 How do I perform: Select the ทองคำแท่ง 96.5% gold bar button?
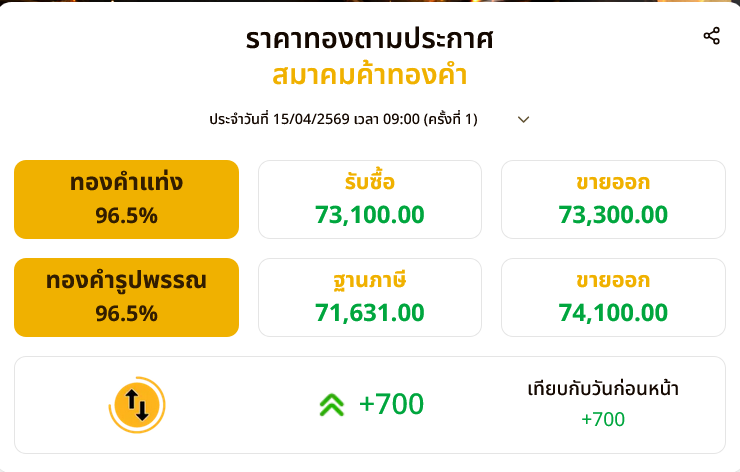pos(126,199)
